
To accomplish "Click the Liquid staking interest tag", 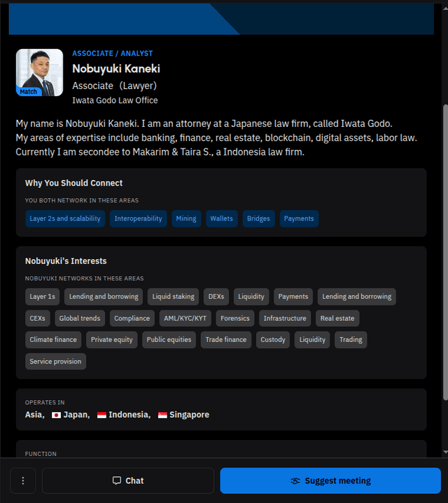I will pos(173,297).
